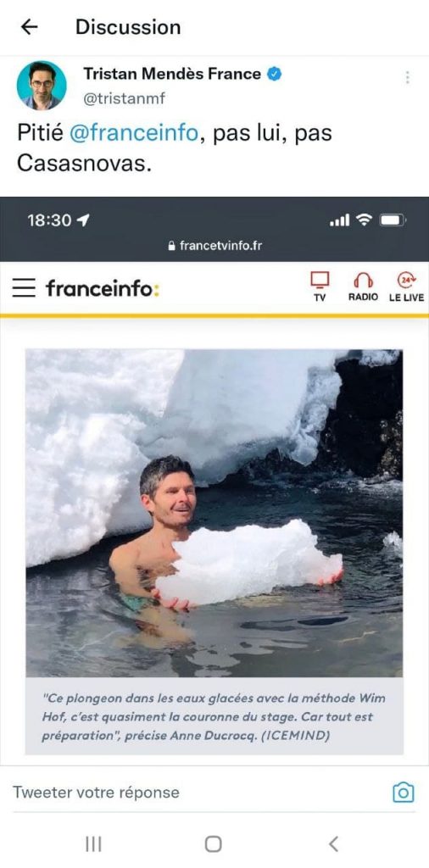Open the @tristanmf handle

coord(124,98)
